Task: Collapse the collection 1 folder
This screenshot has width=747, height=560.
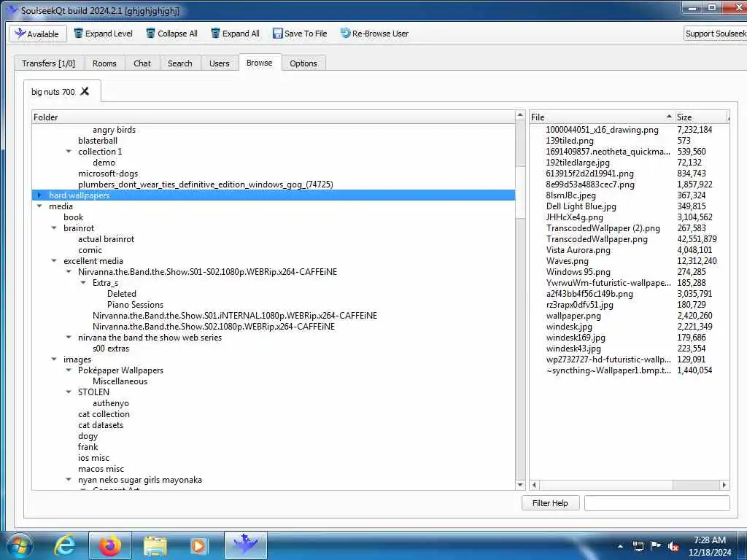Action: coord(69,152)
